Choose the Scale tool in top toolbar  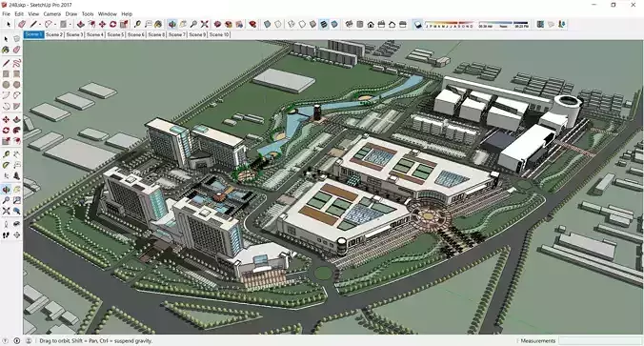click(124, 24)
